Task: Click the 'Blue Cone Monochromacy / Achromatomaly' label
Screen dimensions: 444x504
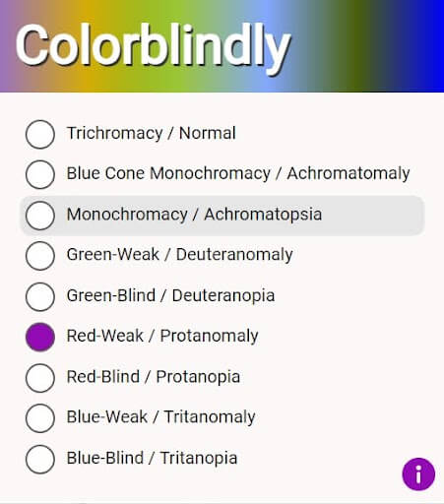Action: (x=238, y=173)
